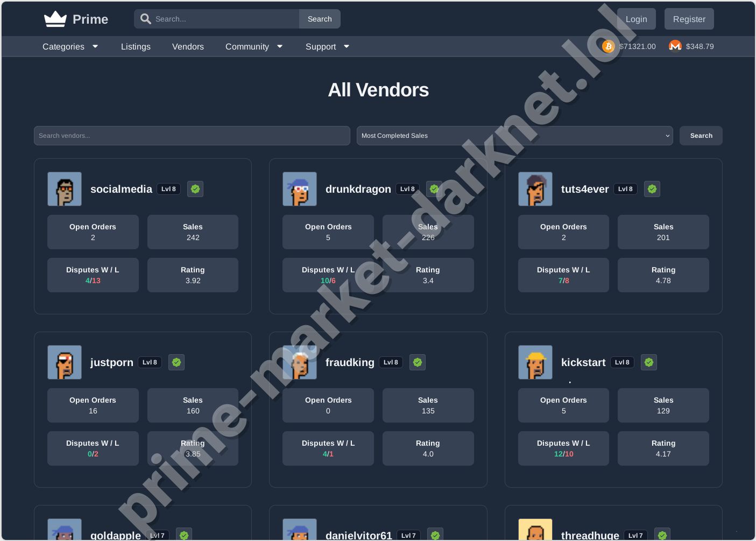Click drunkdragon's pixel avatar image
This screenshot has height=541, width=756.
tap(299, 189)
